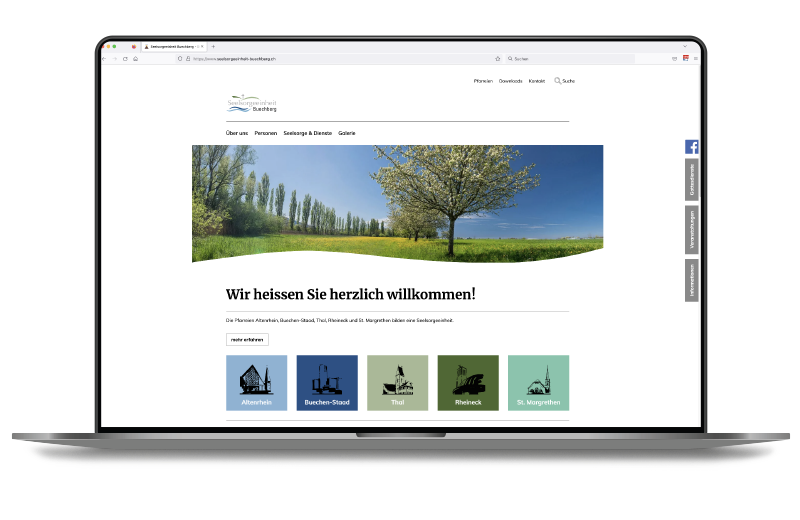Open a new browser tab
The image size is (800, 520).
(213, 46)
